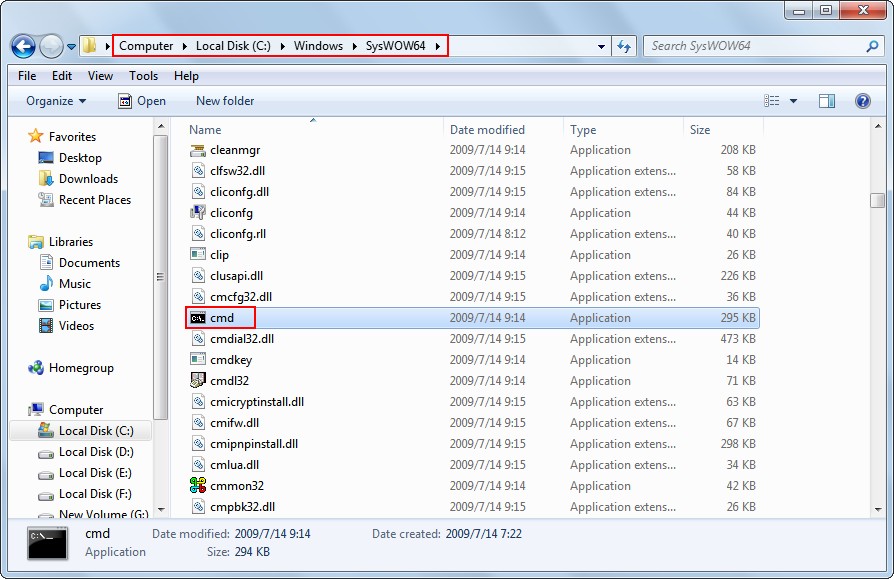Select the cmmon32 application icon
Viewport: 894px width, 579px height.
coord(197,486)
